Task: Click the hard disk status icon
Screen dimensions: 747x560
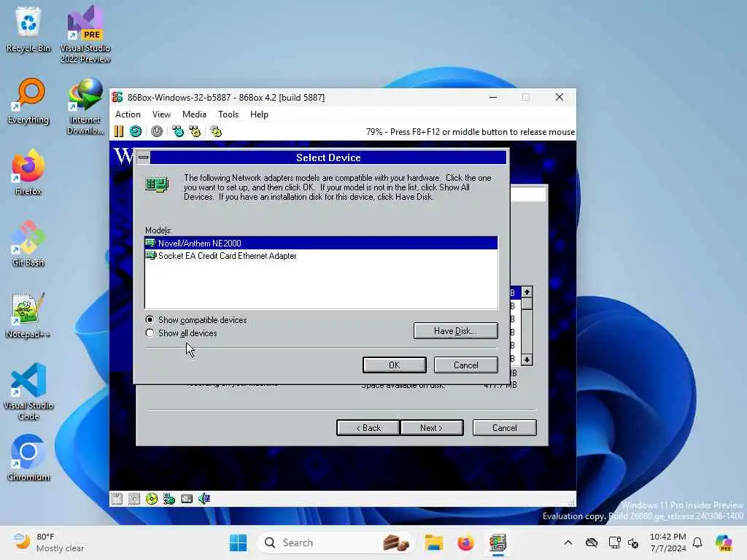Action: 187,499
